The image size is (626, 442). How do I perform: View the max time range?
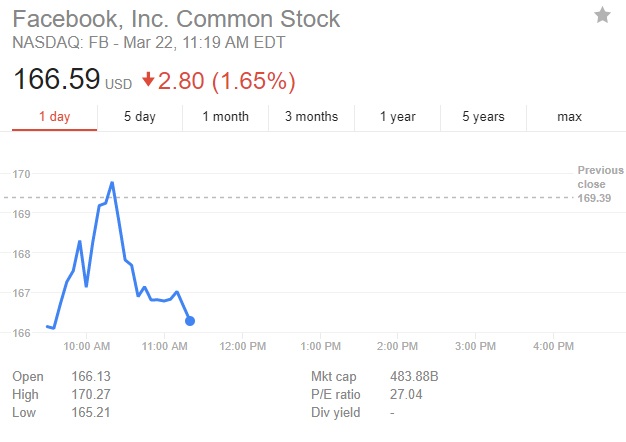pyautogui.click(x=569, y=117)
